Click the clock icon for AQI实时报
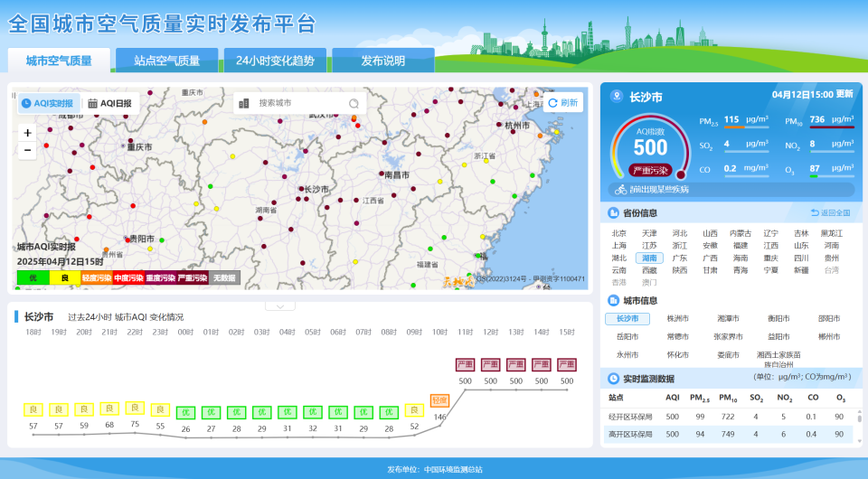Viewport: 868px width, 479px height. (26, 104)
